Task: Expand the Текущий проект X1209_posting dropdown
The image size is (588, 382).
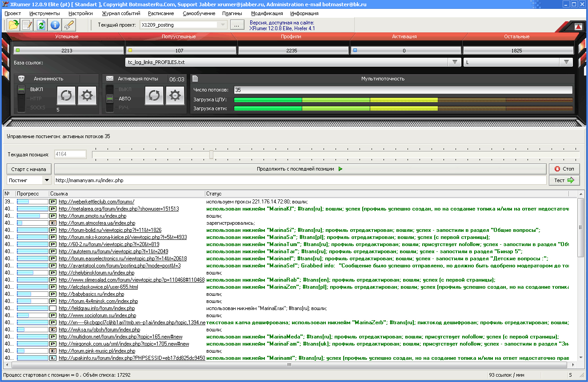Action: tap(223, 25)
